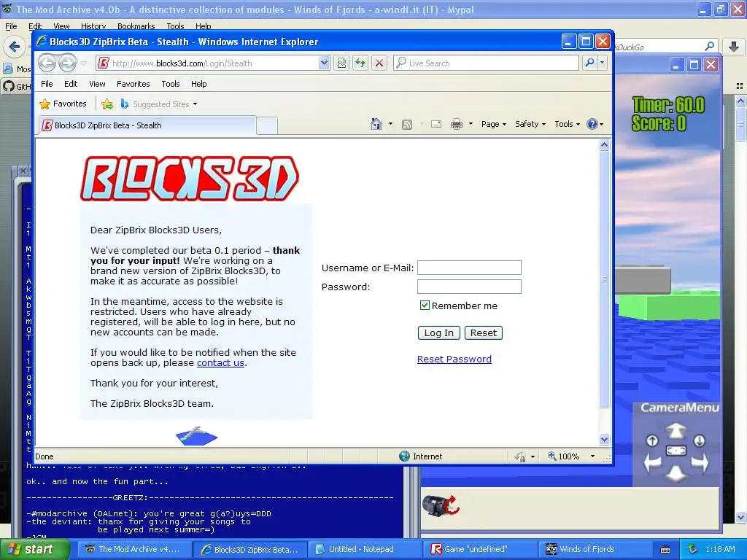Switch to Game "undefined" taskbar item

click(480, 549)
